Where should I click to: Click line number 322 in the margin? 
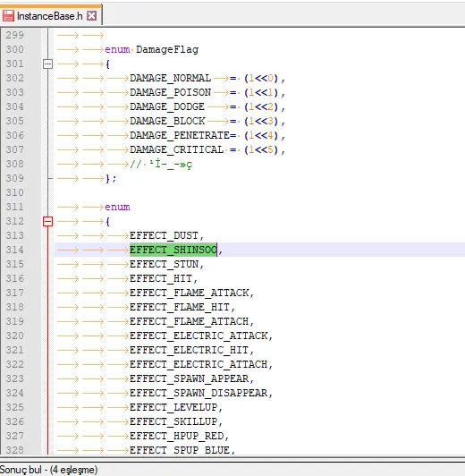coord(14,364)
